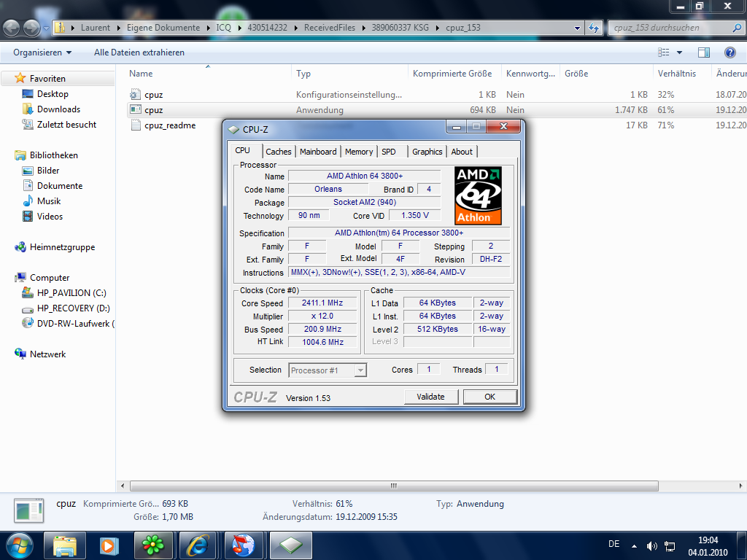Image resolution: width=747 pixels, height=560 pixels.
Task: Open the HP_RECOVERY (D:) drive
Action: point(73,308)
